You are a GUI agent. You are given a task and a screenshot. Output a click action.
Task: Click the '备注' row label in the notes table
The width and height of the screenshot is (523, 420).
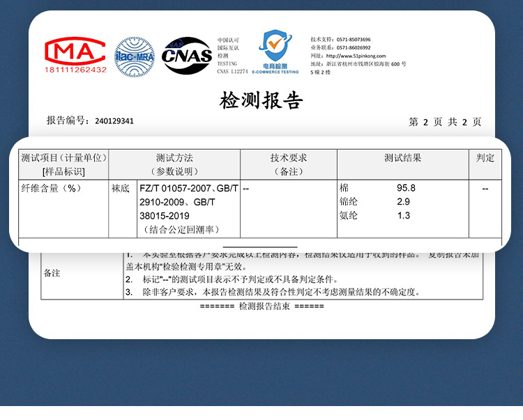pyautogui.click(x=52, y=273)
